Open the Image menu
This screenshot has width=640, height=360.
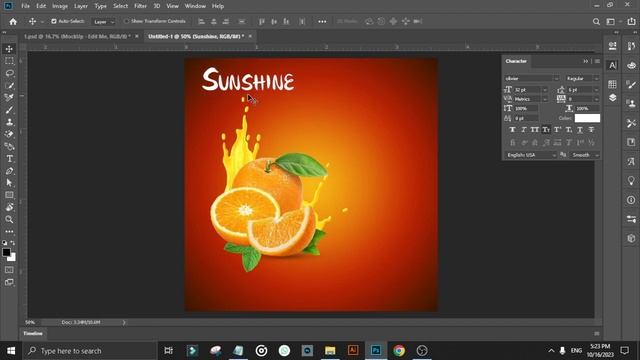(x=60, y=6)
